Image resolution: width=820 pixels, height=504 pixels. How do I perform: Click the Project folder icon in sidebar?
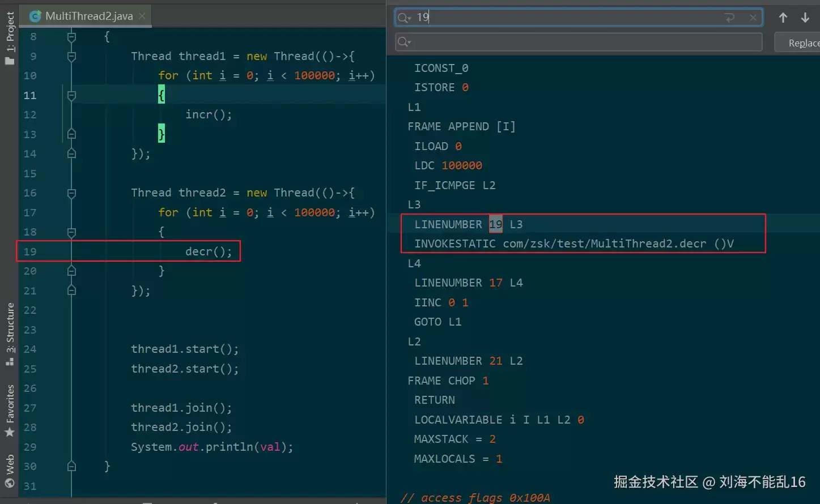click(x=10, y=60)
